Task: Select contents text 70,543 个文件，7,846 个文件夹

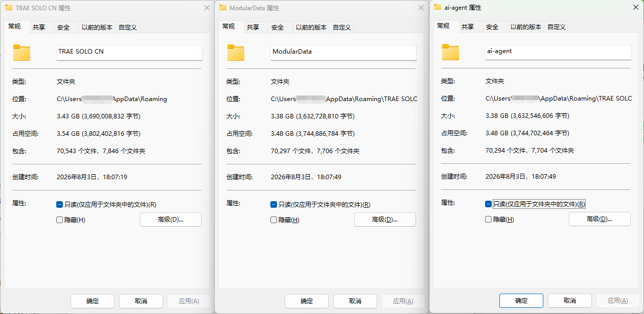Action: click(101, 151)
